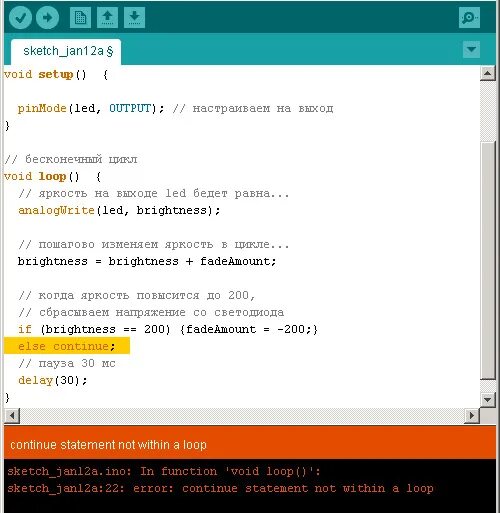Click the 'void loop()' line
Viewport: 500px width, 513px height.
[52, 176]
